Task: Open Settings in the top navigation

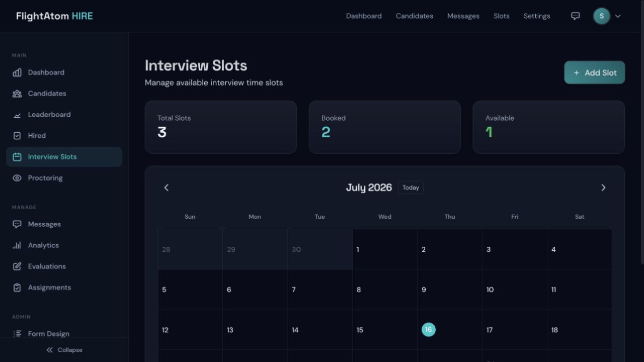Action: (537, 16)
